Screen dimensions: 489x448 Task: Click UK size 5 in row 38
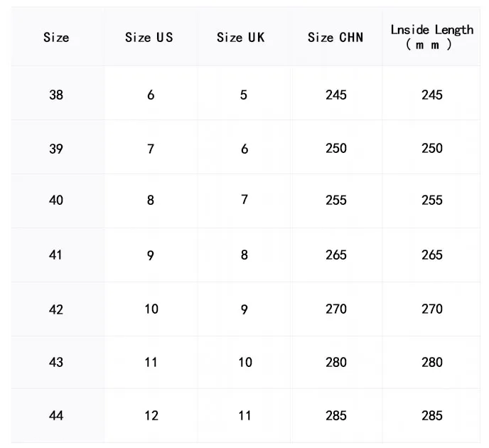point(244,95)
